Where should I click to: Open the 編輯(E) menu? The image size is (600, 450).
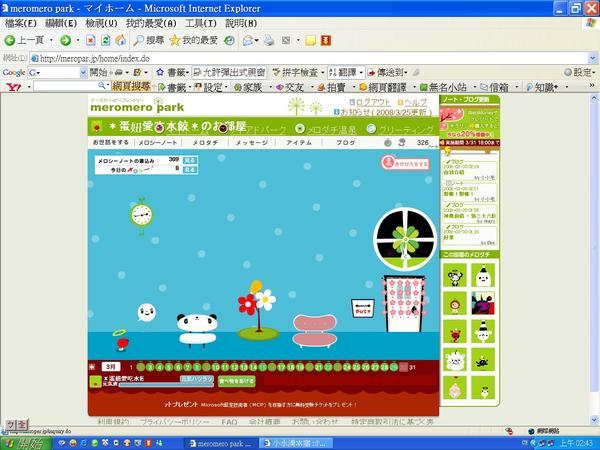[x=61, y=23]
